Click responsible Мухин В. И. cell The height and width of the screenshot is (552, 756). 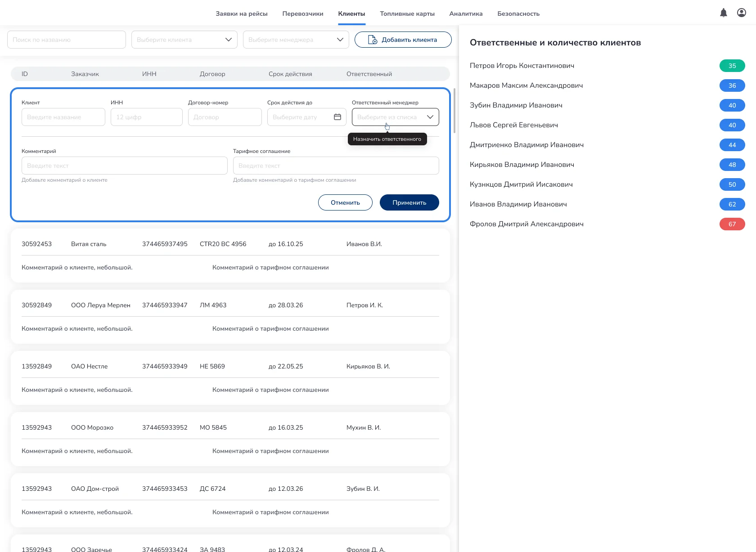[364, 427]
